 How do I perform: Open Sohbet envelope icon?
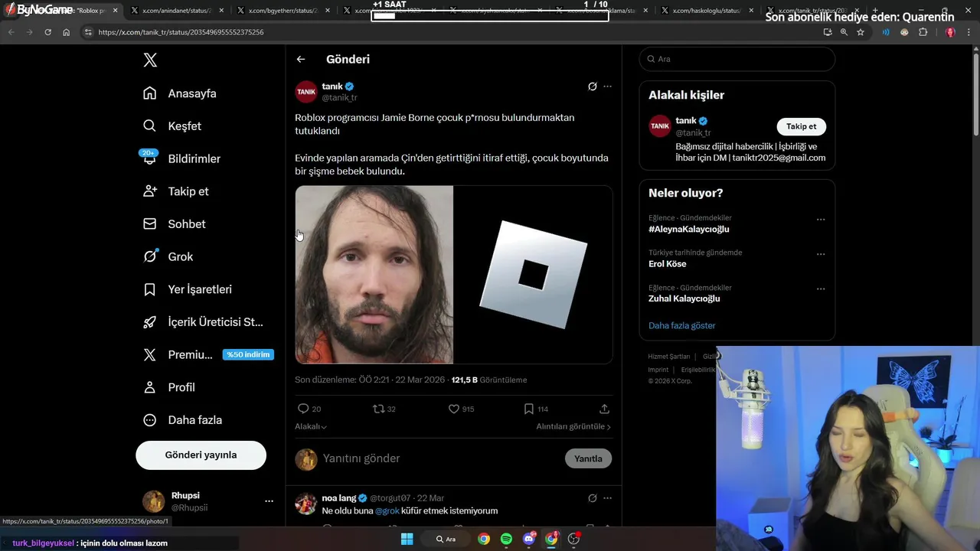[150, 224]
